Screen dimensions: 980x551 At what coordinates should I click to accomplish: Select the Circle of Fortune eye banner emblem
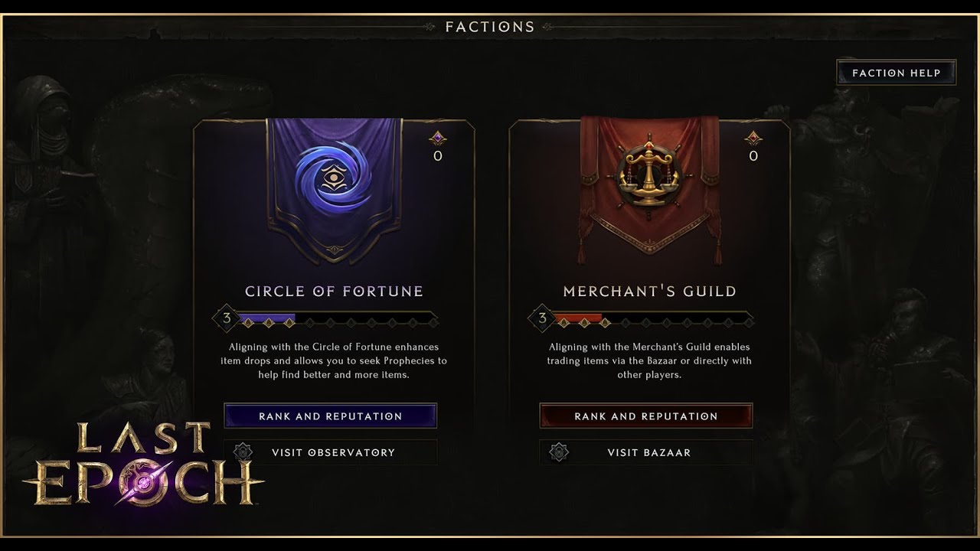333,178
